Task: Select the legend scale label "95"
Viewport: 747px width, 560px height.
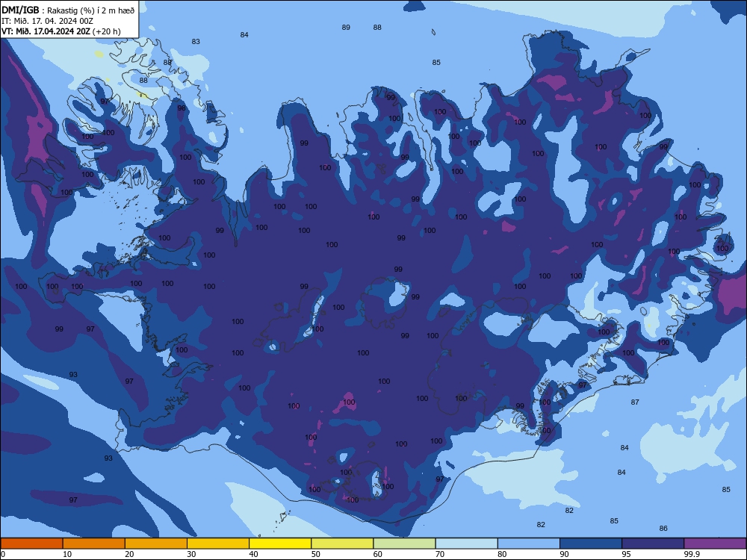Action: [627, 554]
